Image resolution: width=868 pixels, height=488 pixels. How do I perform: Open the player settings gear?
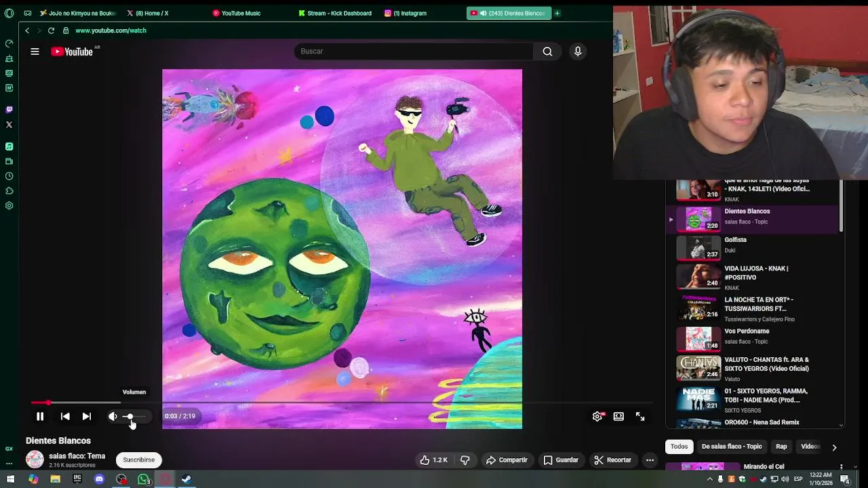[x=597, y=417]
